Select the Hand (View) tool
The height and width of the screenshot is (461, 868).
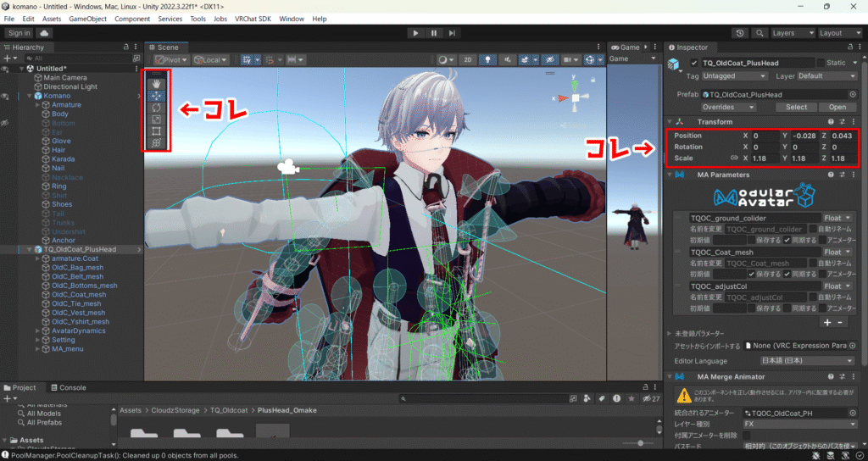pos(157,84)
